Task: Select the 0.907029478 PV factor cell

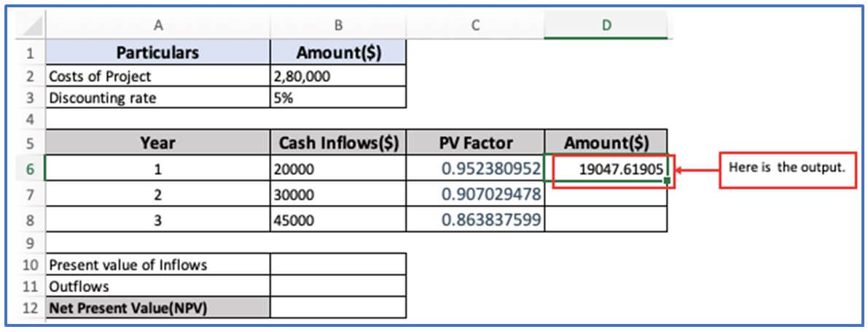Action: point(475,194)
